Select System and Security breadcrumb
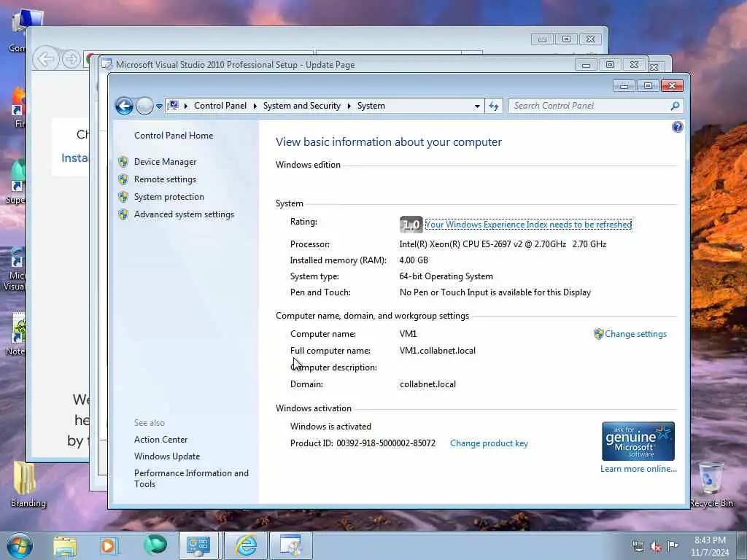 tap(301, 106)
